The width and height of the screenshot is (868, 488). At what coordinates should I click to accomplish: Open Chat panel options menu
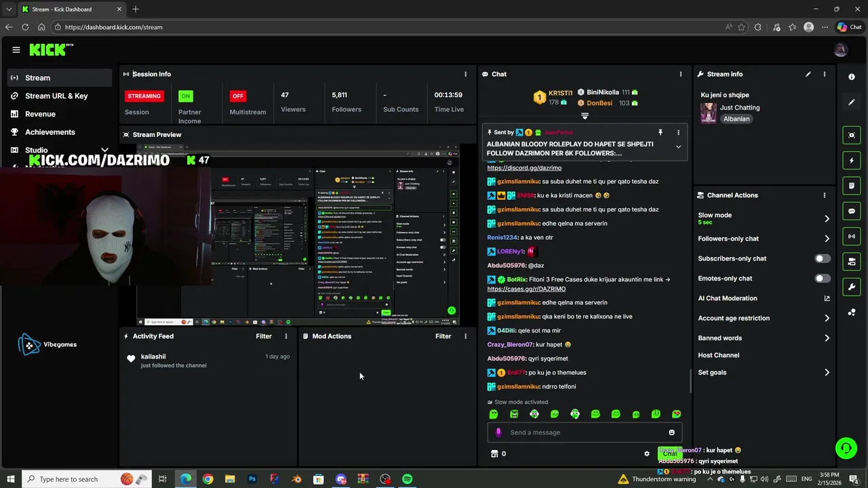coord(681,74)
